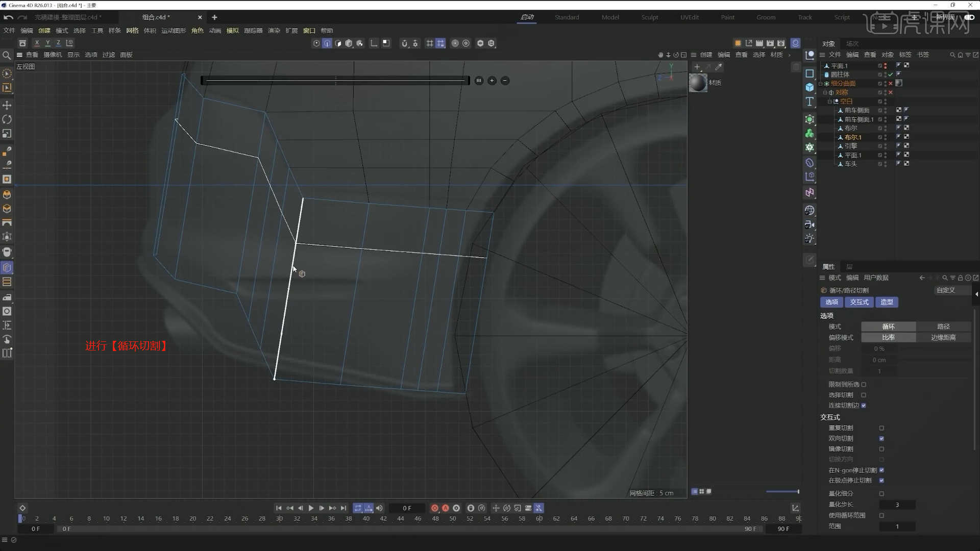Image resolution: width=980 pixels, height=551 pixels.
Task: Enable the 镜像切割 checkbox
Action: 881,449
